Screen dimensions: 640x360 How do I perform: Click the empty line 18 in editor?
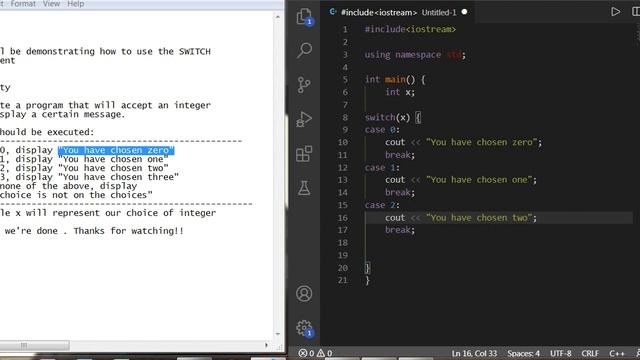click(498, 242)
